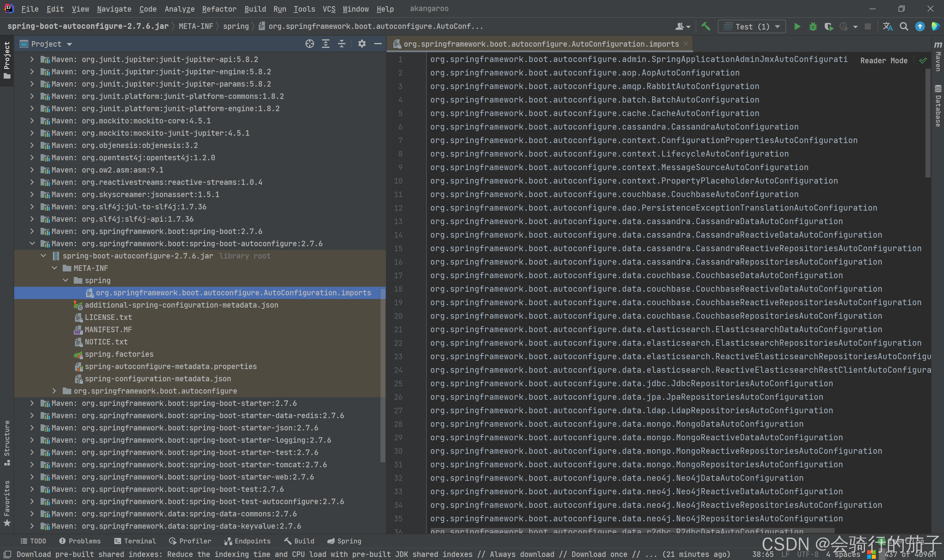This screenshot has height=560, width=944.
Task: Open the spring.factories file
Action: click(119, 354)
